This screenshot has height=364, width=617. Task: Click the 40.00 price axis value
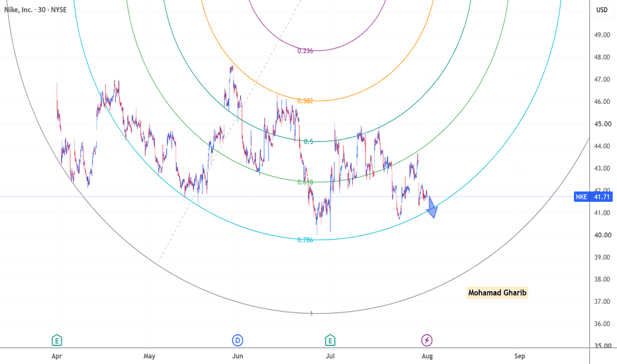602,235
